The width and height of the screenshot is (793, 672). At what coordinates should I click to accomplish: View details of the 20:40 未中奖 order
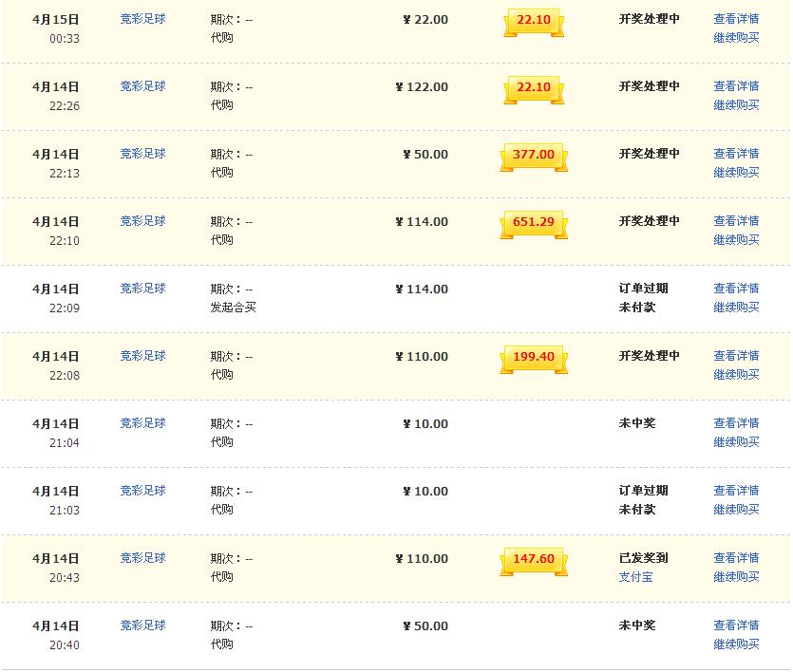click(x=736, y=625)
